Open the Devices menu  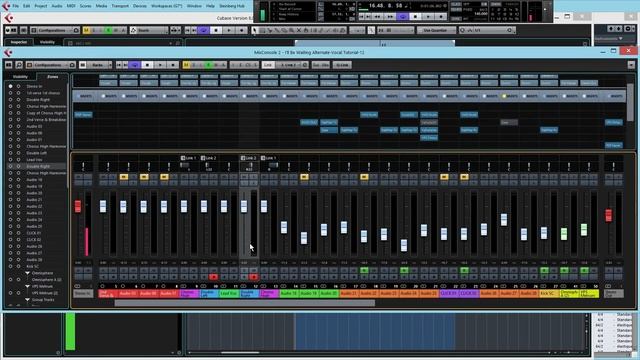[x=140, y=6]
